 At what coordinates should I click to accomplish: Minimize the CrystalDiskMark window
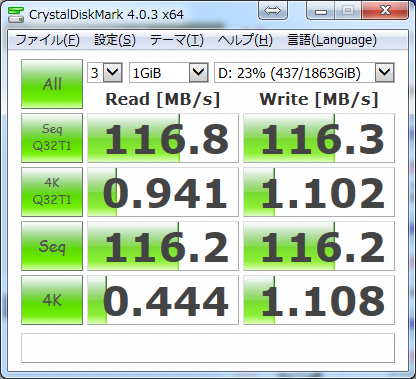click(x=320, y=12)
